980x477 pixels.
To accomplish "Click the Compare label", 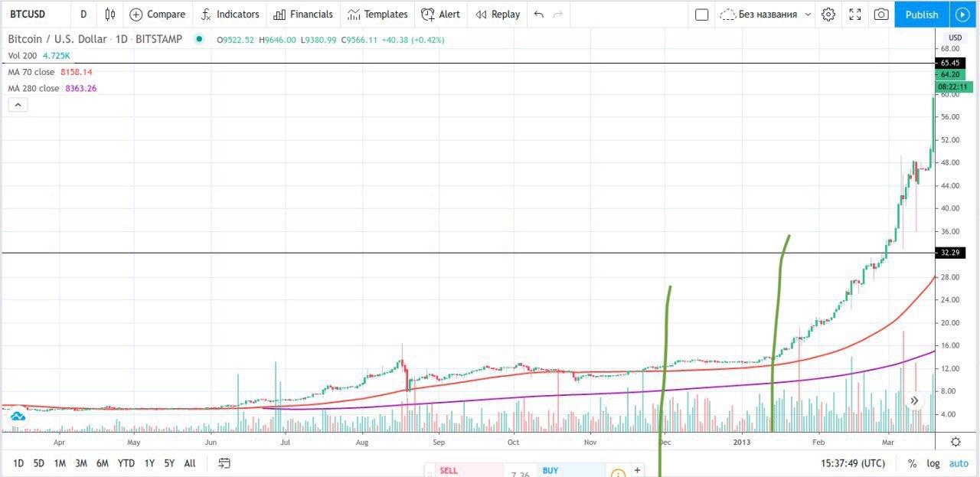I will (x=166, y=14).
